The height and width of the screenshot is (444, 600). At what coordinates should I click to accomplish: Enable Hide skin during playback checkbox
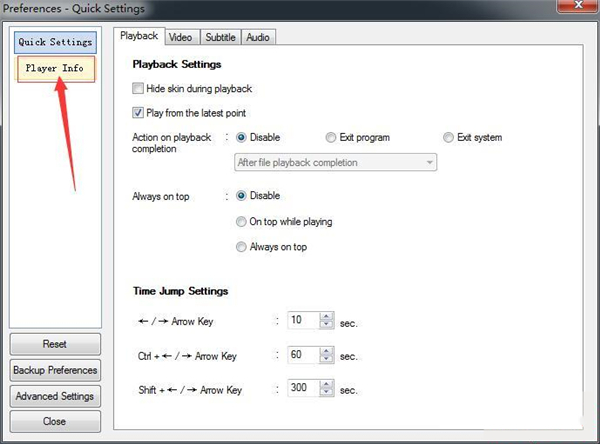(x=139, y=89)
